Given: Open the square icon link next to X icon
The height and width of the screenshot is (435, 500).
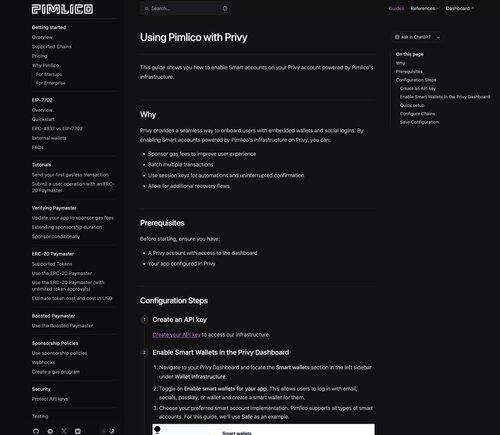Looking at the screenshot, I should (78, 431).
